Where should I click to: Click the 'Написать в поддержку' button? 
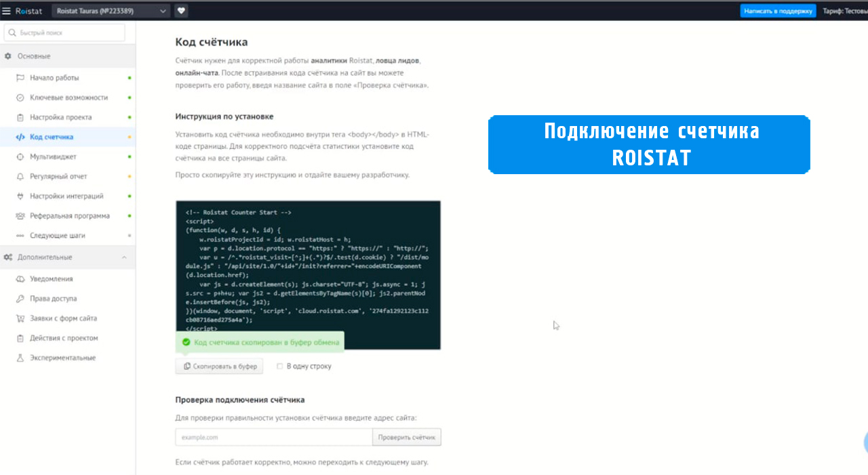click(778, 11)
